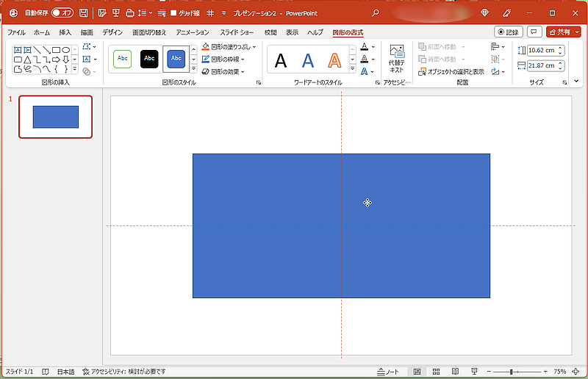Open the align objects dropdown

(498, 47)
